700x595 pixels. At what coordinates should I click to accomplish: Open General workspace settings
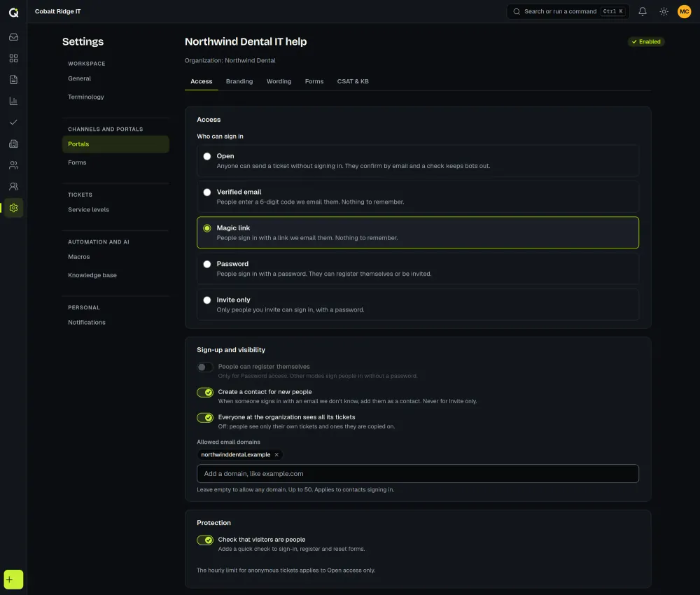(115, 78)
